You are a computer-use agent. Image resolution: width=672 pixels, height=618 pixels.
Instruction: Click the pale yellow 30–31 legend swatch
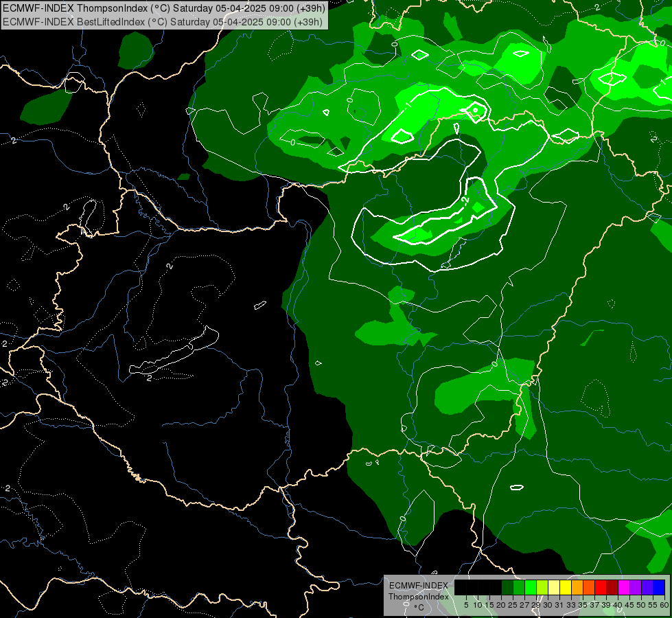pos(554,587)
